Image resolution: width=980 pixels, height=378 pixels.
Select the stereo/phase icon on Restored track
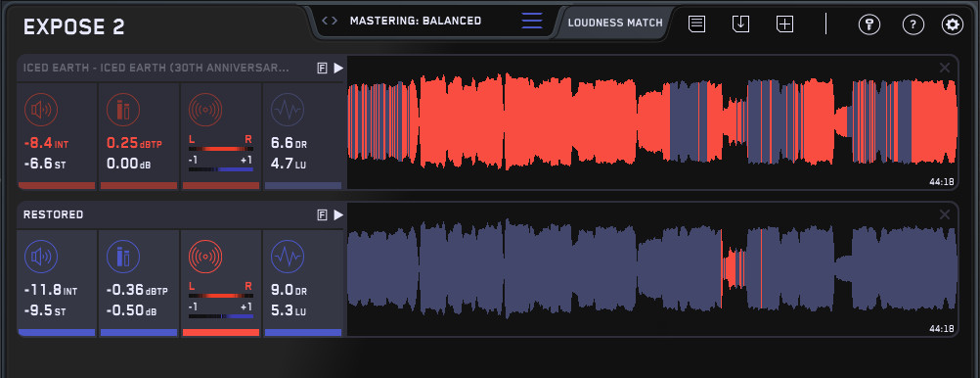tap(205, 257)
